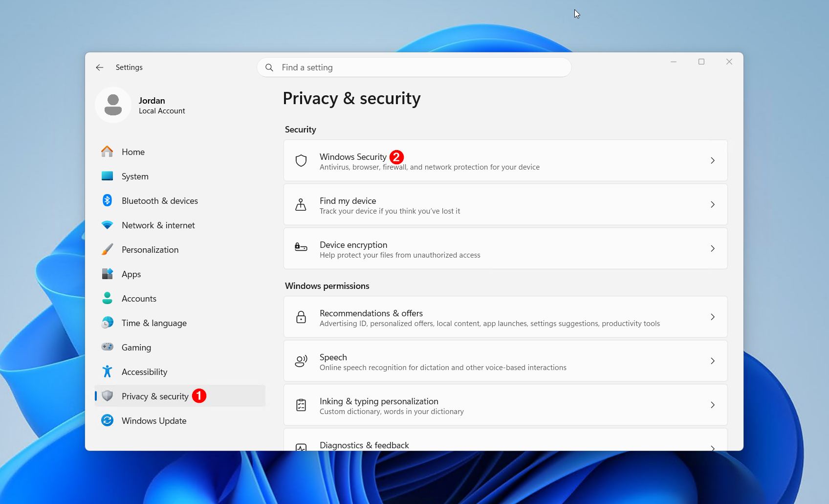Image resolution: width=829 pixels, height=504 pixels.
Task: Click the Accessibility figure icon
Action: point(107,372)
